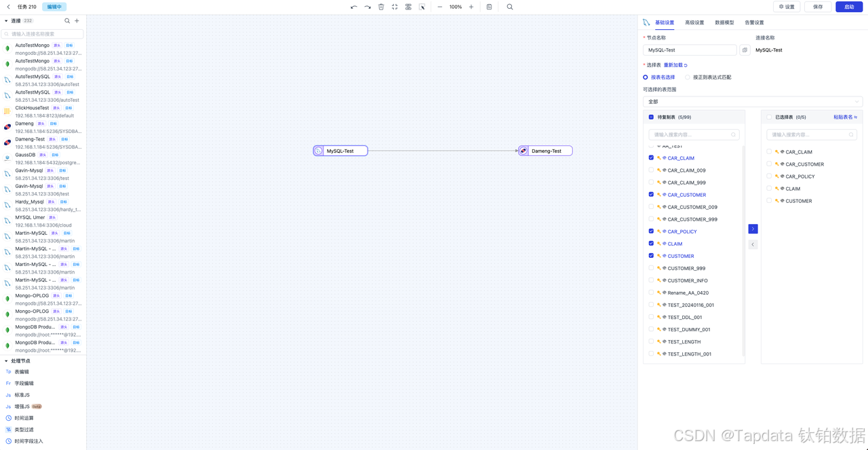The width and height of the screenshot is (868, 450).
Task: Click the MySQL-Test node icon on canvas
Action: pyautogui.click(x=319, y=151)
